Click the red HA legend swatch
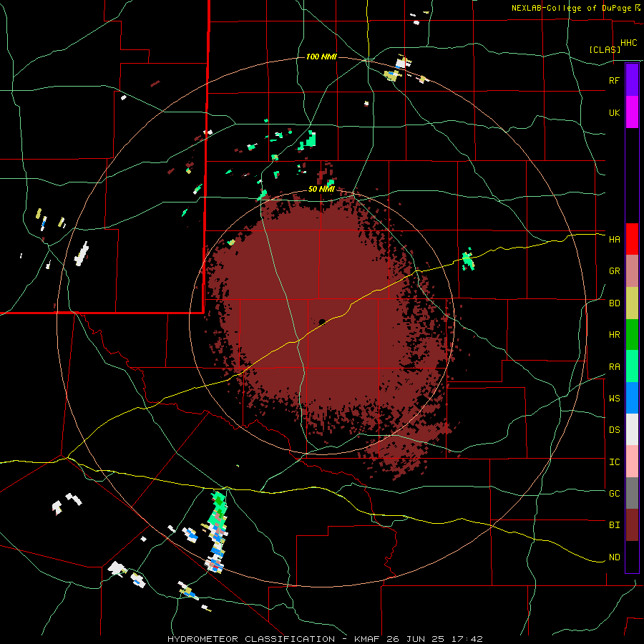The image size is (644, 644). [x=632, y=239]
